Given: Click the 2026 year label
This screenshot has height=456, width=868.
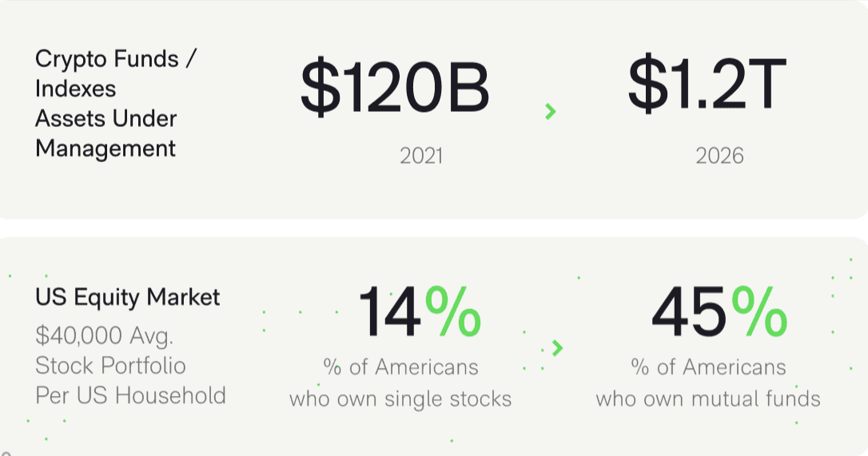Looking at the screenshot, I should (x=719, y=156).
